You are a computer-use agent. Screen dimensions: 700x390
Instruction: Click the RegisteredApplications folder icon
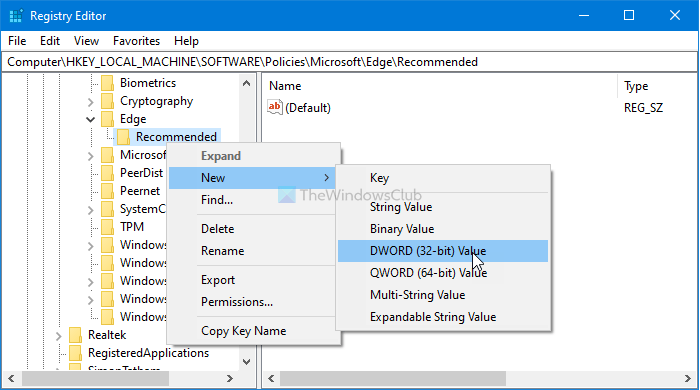click(x=75, y=353)
